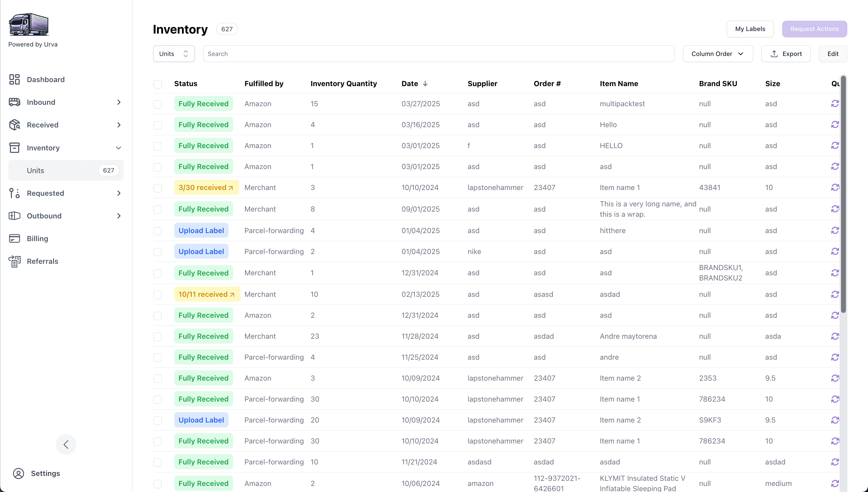This screenshot has width=868, height=492.
Task: Expand the Outbound menu chevron
Action: 119,216
